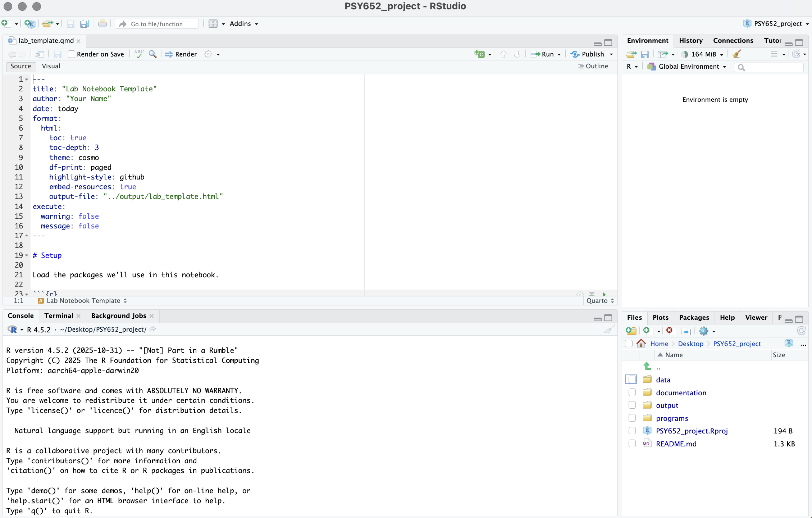Check the programs folder checkbox
The height and width of the screenshot is (518, 812).
click(632, 418)
